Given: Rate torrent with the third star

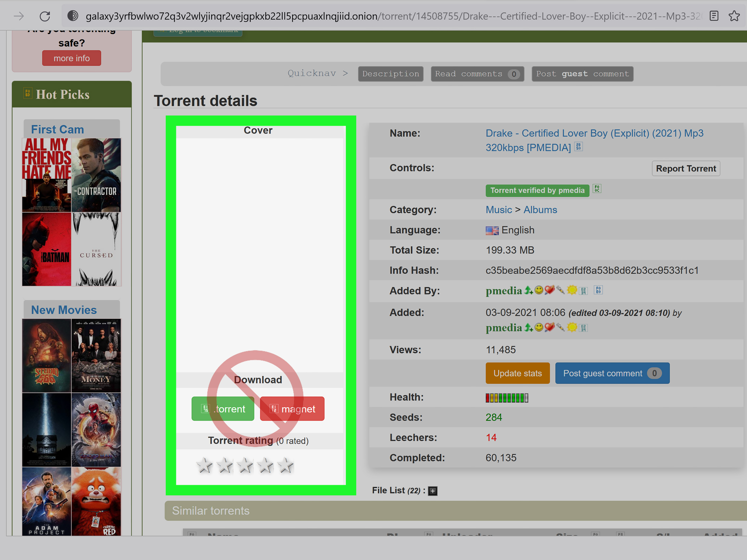Looking at the screenshot, I should point(245,465).
